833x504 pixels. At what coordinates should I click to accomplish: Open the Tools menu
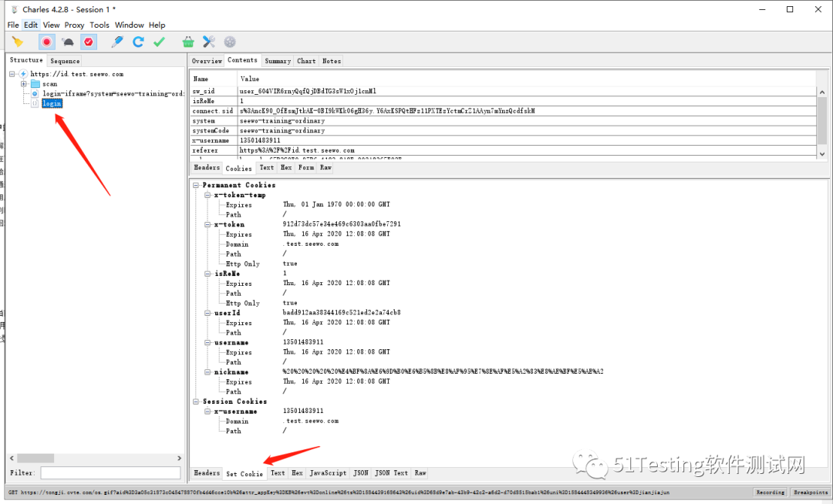(x=99, y=25)
